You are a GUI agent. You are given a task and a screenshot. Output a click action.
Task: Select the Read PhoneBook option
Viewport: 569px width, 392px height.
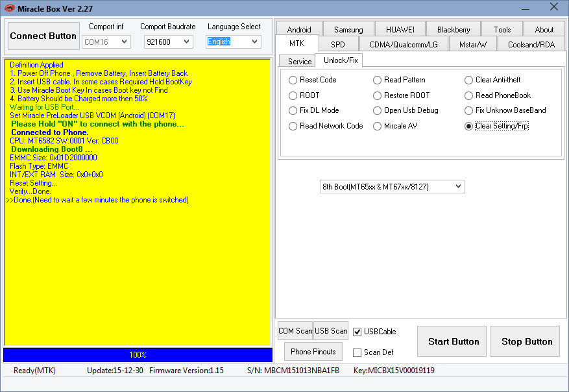(498, 95)
